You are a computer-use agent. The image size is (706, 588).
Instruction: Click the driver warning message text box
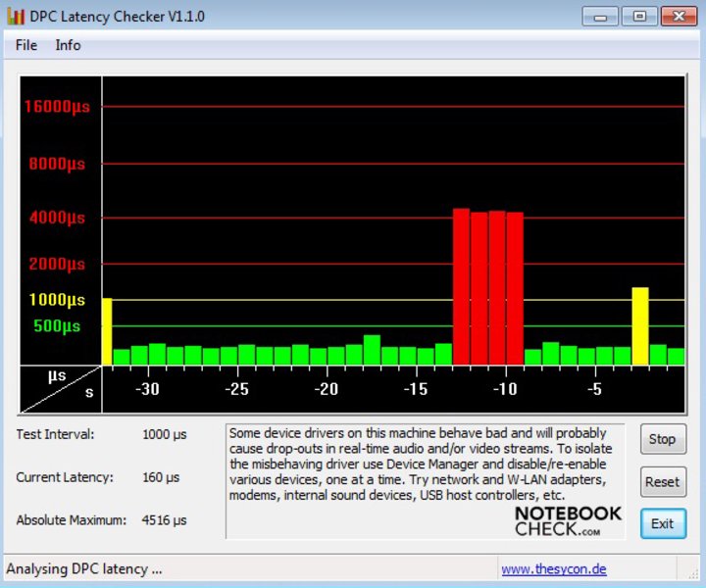425,480
